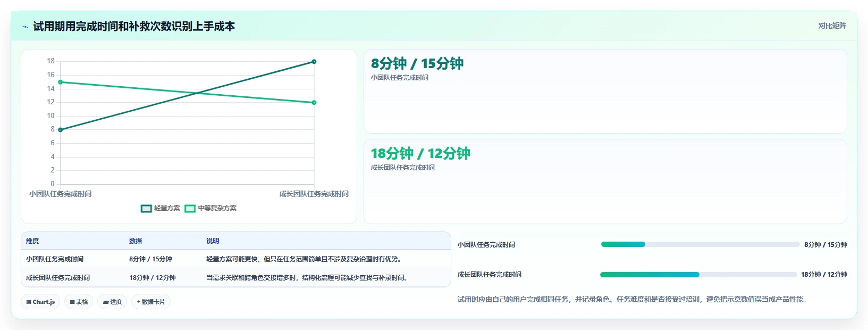Viewport: 868px width, 330px height.
Task: Click the progress value 18分钟 / 12分钟
Action: pyautogui.click(x=824, y=275)
